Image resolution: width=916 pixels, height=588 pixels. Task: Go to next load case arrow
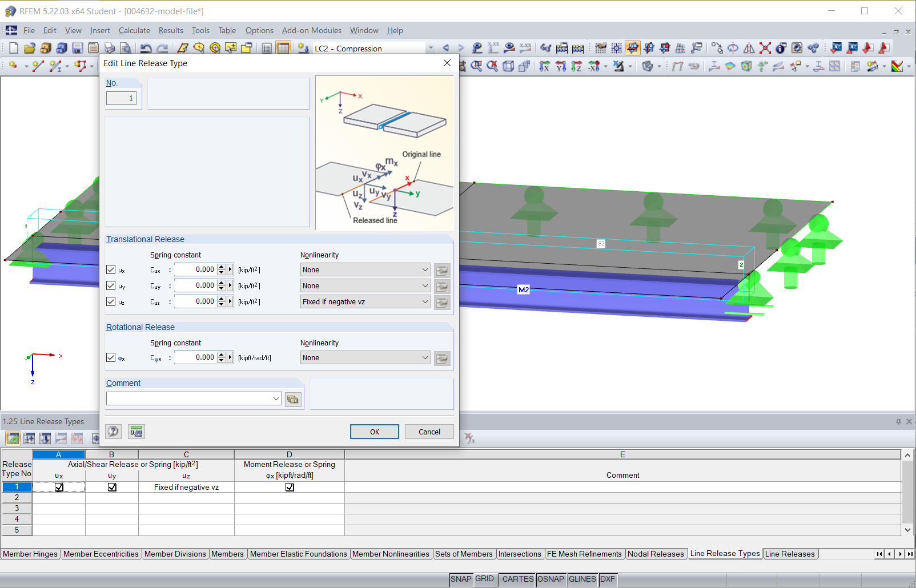[461, 48]
